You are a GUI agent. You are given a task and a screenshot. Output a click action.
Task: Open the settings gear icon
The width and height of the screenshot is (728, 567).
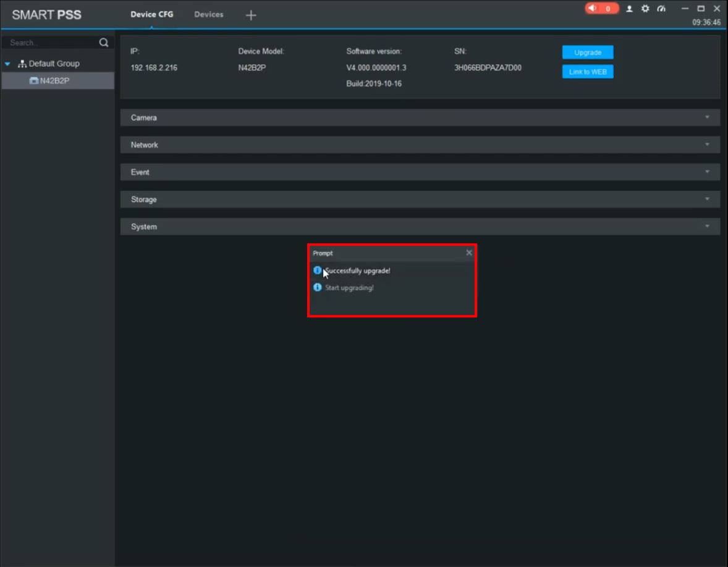pyautogui.click(x=645, y=9)
